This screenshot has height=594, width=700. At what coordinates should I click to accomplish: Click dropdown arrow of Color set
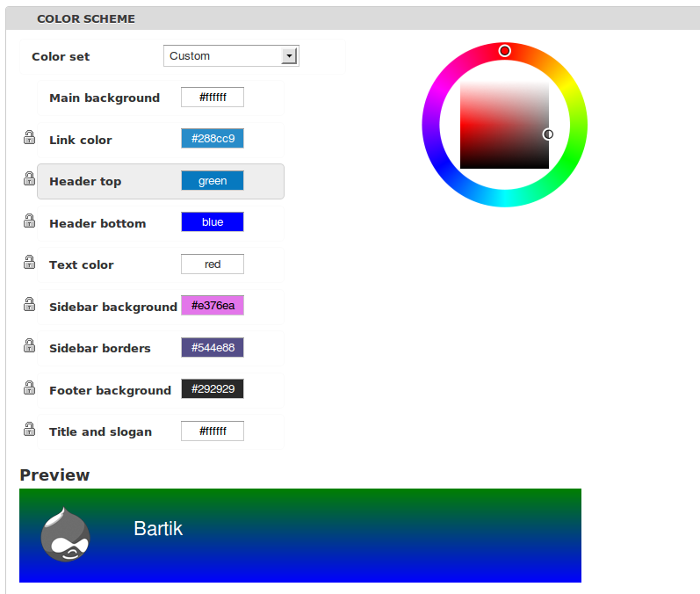coord(289,56)
